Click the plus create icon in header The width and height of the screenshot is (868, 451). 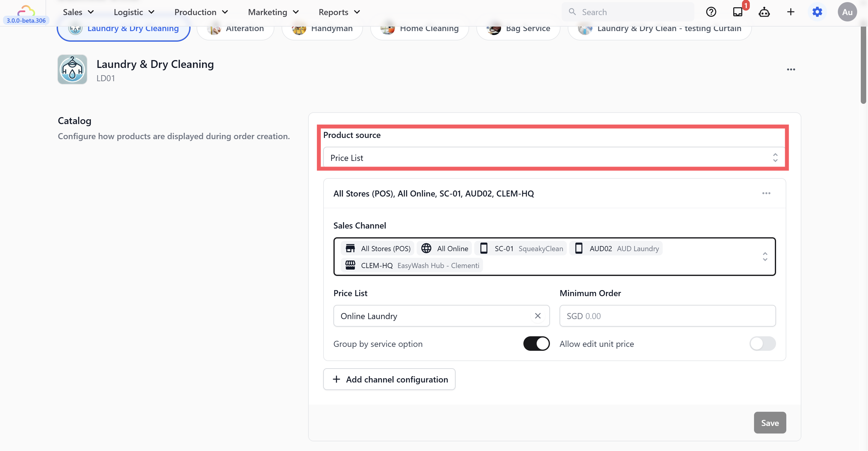coord(791,12)
